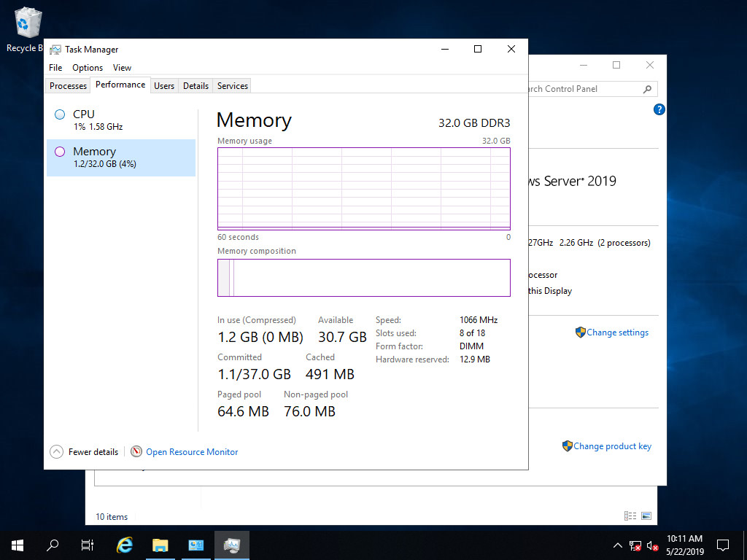The height and width of the screenshot is (560, 747).
Task: Open Server Manager from the taskbar
Action: 196,545
